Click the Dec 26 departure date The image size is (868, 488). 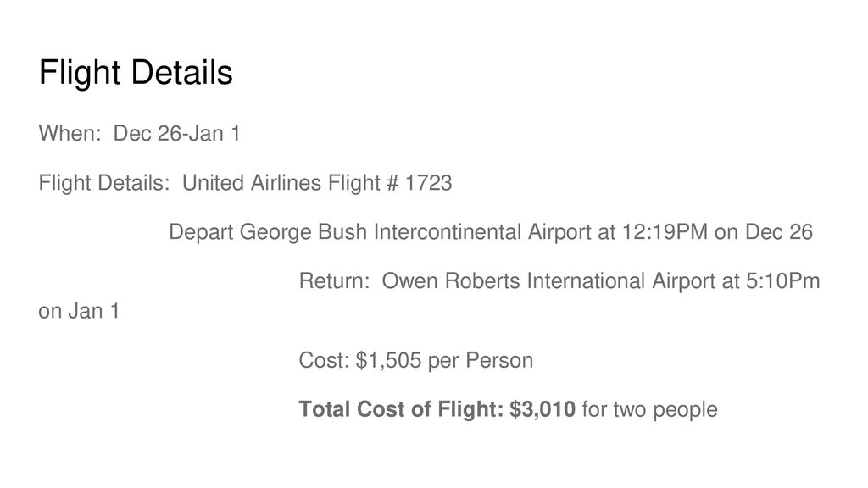[x=779, y=232]
